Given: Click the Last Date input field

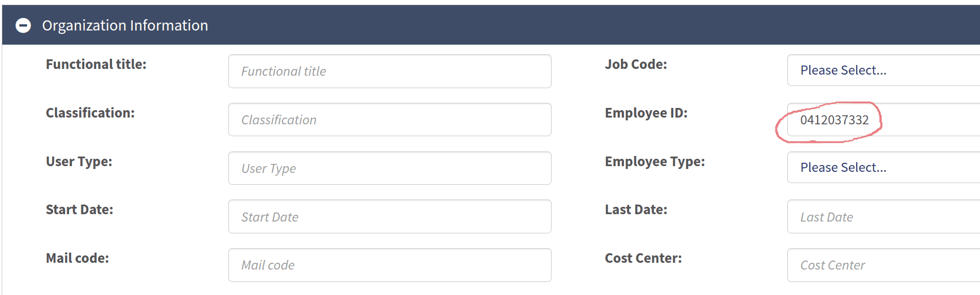Looking at the screenshot, I should point(883,217).
